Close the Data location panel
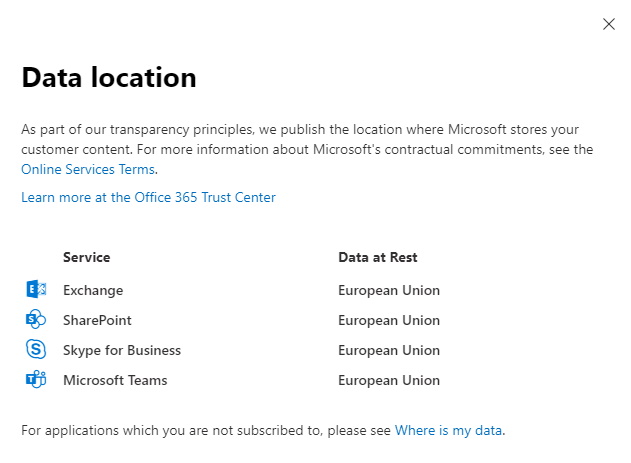 [608, 24]
